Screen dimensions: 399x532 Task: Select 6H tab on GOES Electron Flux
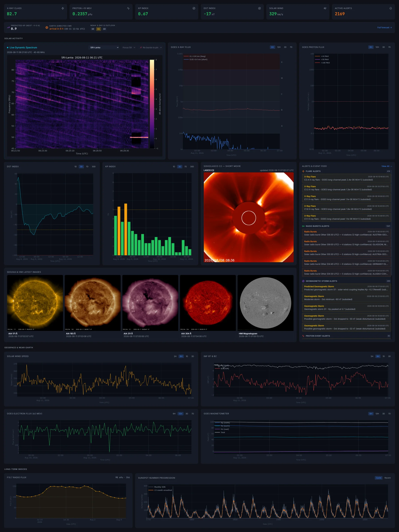[x=174, y=414]
